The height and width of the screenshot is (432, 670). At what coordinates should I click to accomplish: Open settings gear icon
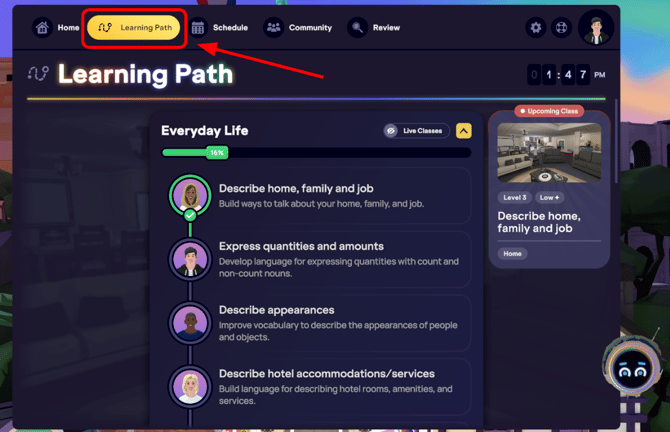pyautogui.click(x=536, y=28)
